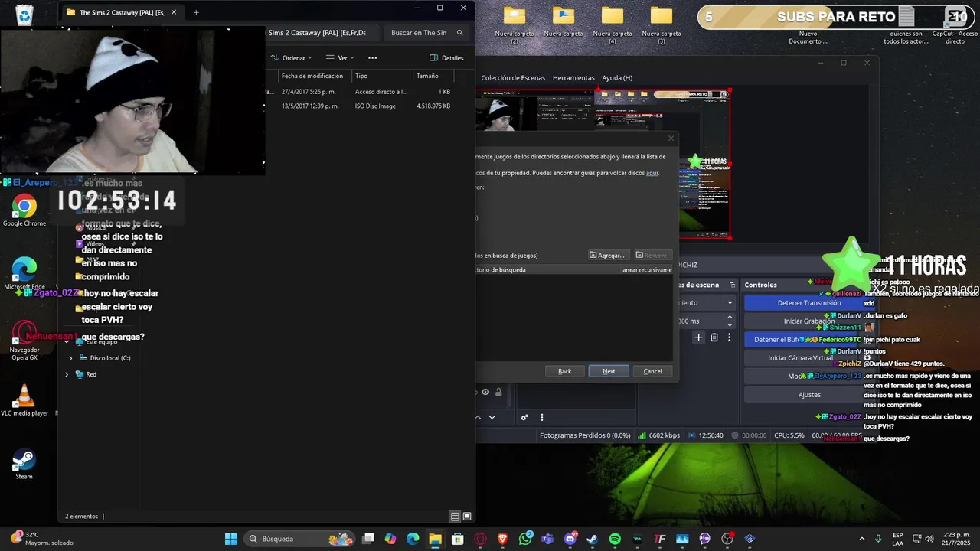The height and width of the screenshot is (551, 980).
Task: Pop out the scene transitions dock
Action: 732,285
